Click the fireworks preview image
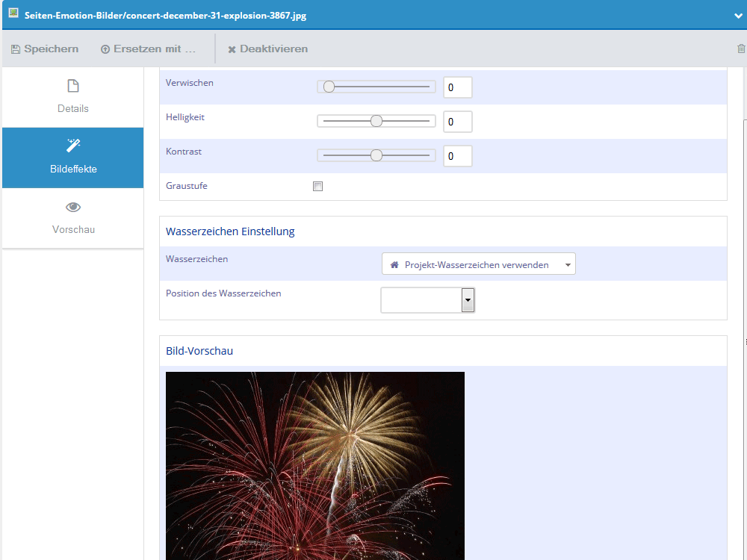Image resolution: width=747 pixels, height=560 pixels. 315,466
